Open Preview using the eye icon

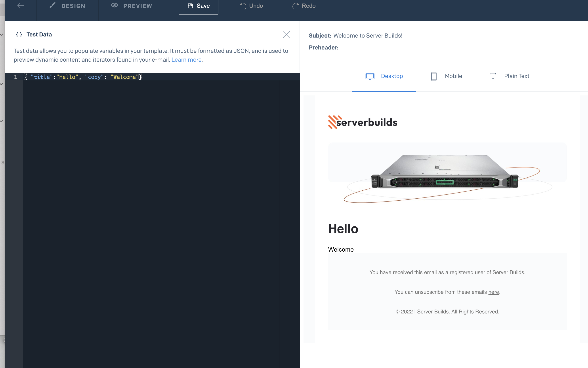click(115, 5)
